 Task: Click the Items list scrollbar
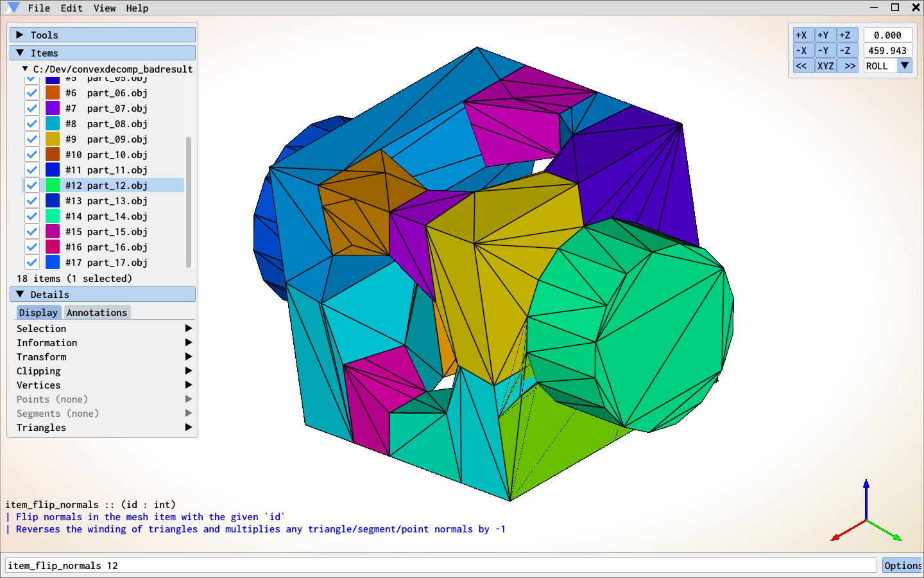click(189, 202)
